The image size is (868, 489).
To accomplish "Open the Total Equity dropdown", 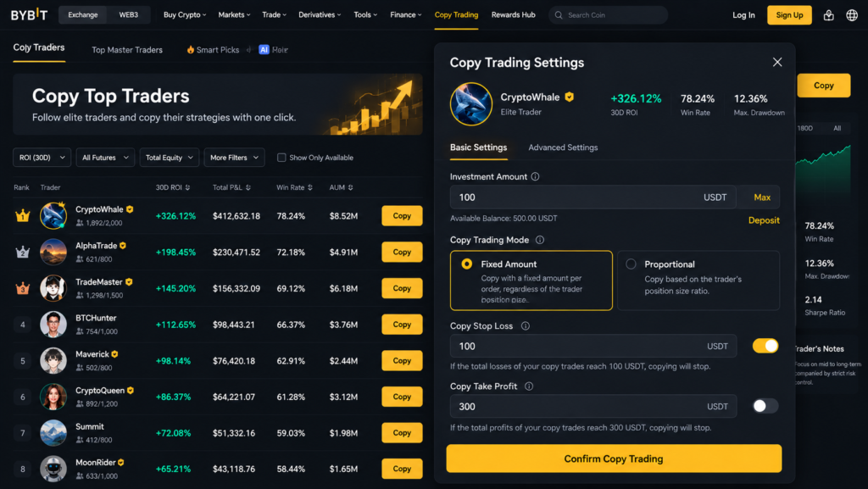I will [x=170, y=158].
